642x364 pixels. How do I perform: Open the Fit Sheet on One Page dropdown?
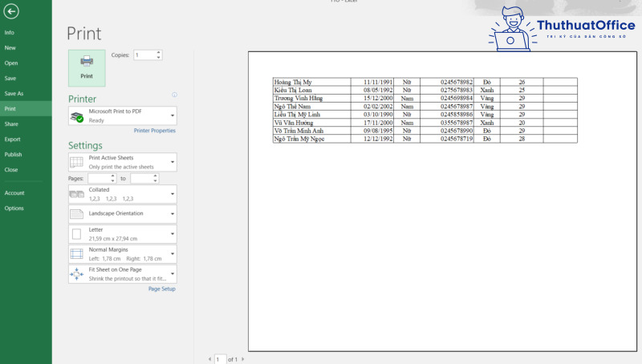coord(173,274)
